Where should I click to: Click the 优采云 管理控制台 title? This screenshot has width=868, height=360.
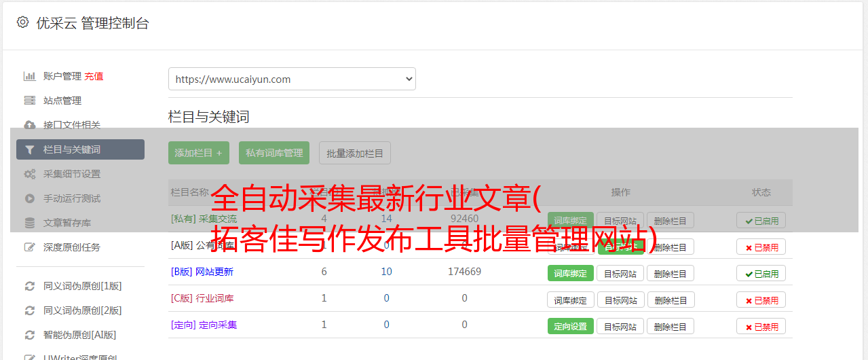pyautogui.click(x=92, y=23)
